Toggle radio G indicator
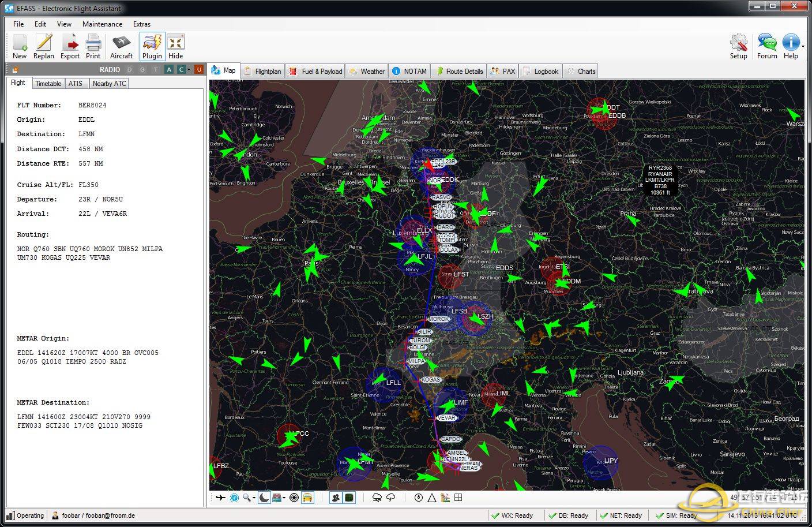 pyautogui.click(x=142, y=70)
